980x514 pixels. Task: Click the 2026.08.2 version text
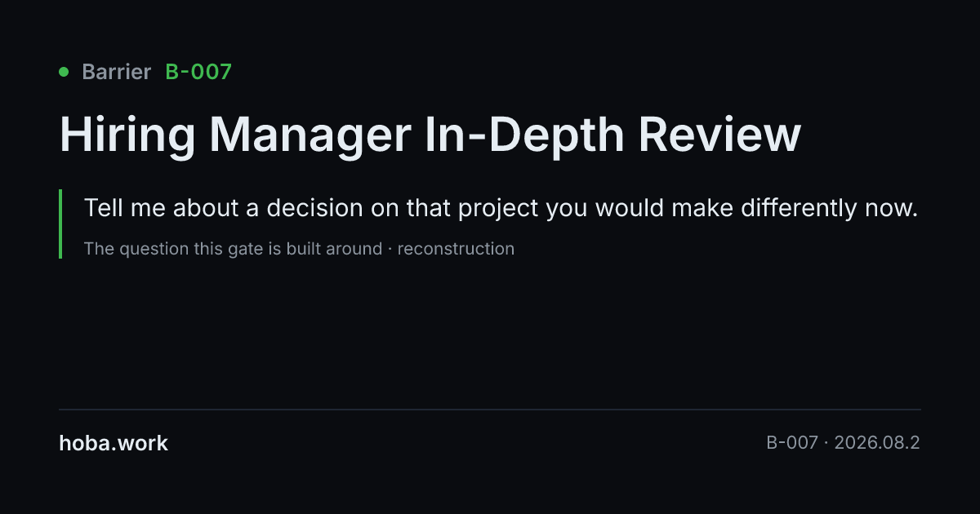point(877,444)
